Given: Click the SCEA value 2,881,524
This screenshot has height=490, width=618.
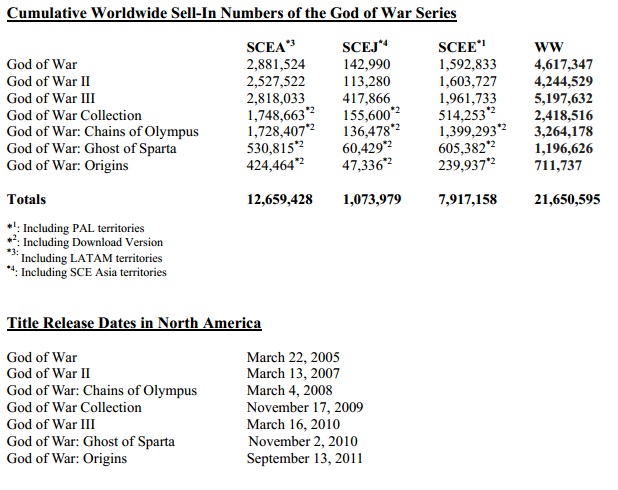Looking at the screenshot, I should (x=276, y=65).
